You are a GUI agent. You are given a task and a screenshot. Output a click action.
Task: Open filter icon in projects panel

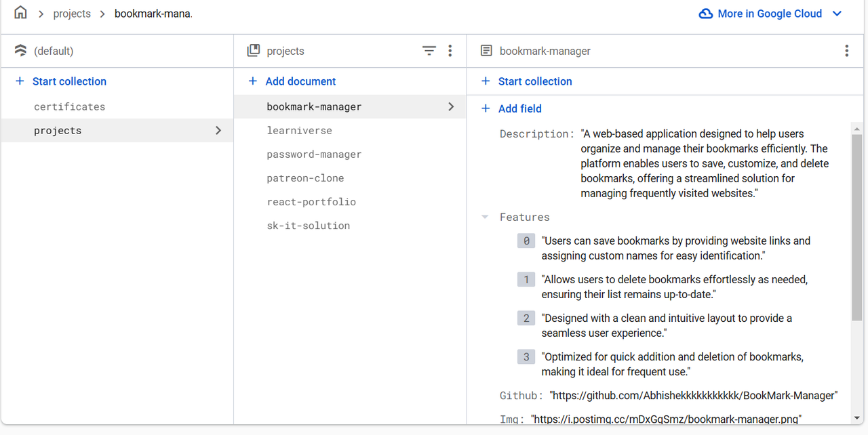click(429, 51)
